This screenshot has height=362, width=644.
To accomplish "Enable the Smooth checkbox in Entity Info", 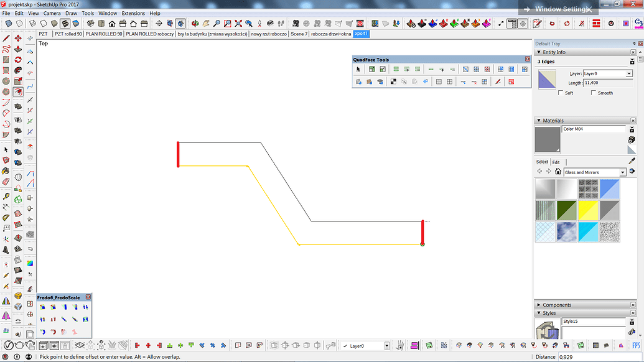I will coord(594,93).
